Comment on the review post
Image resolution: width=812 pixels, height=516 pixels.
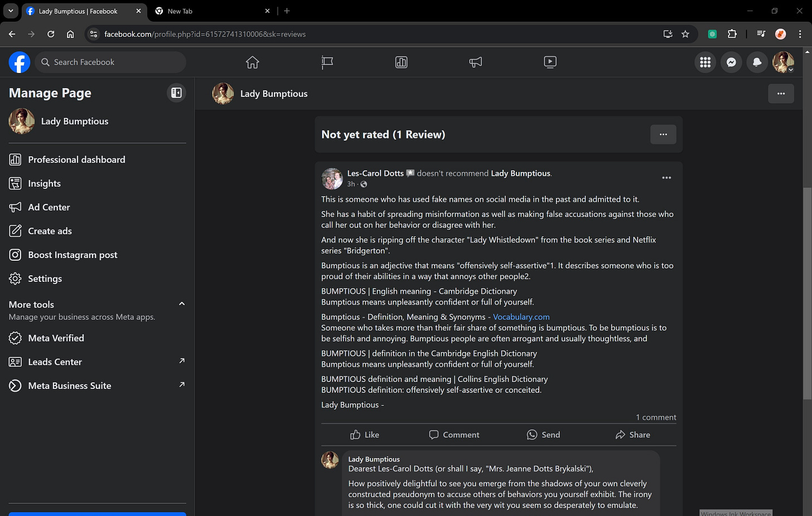click(454, 435)
